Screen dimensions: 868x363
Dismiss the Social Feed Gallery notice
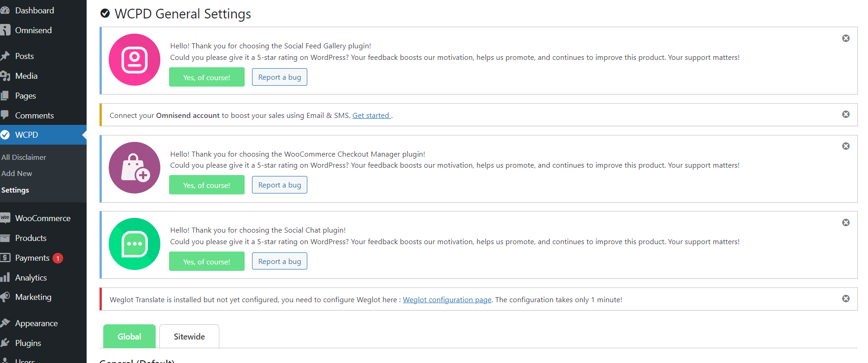coord(846,38)
